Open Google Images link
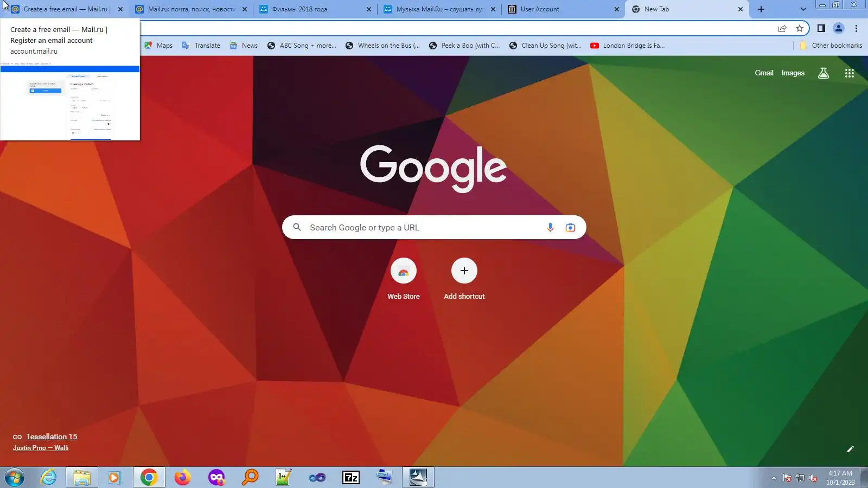 click(x=793, y=73)
